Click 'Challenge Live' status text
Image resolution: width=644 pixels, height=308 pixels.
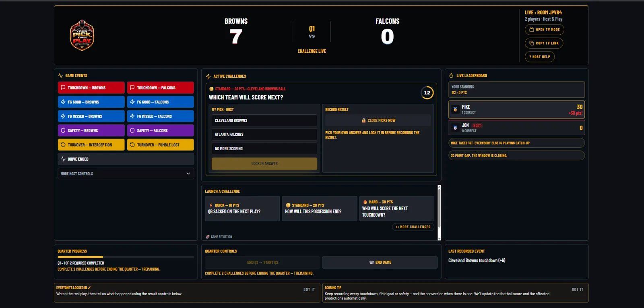click(312, 51)
